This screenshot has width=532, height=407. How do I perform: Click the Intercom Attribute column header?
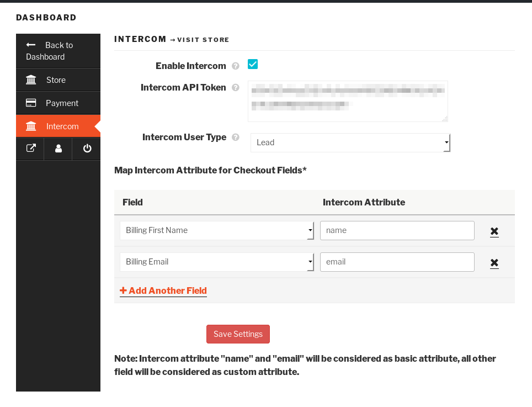pyautogui.click(x=364, y=202)
